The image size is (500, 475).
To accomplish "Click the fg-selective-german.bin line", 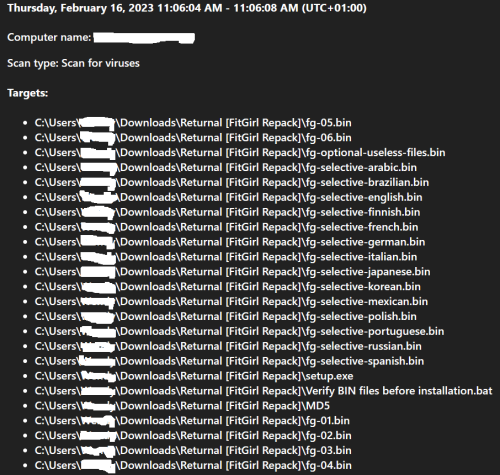I will tap(230, 242).
